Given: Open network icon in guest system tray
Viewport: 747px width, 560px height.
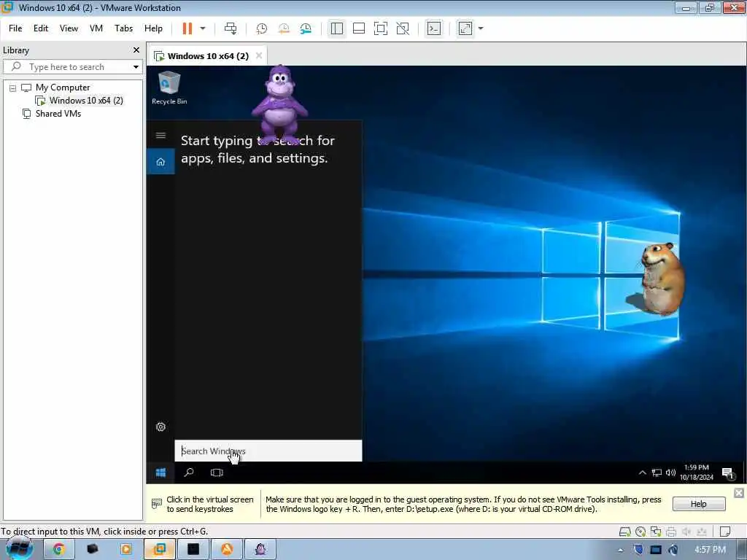Looking at the screenshot, I should click(x=657, y=472).
